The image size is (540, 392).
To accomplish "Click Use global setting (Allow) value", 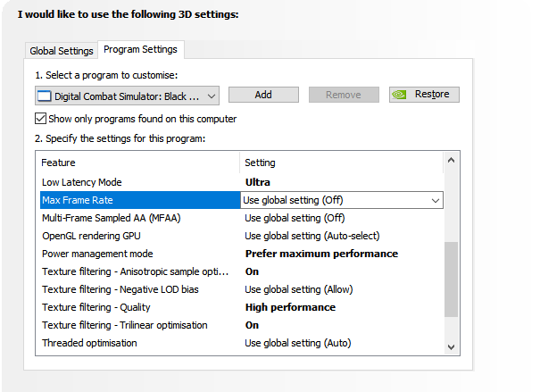I will (299, 289).
